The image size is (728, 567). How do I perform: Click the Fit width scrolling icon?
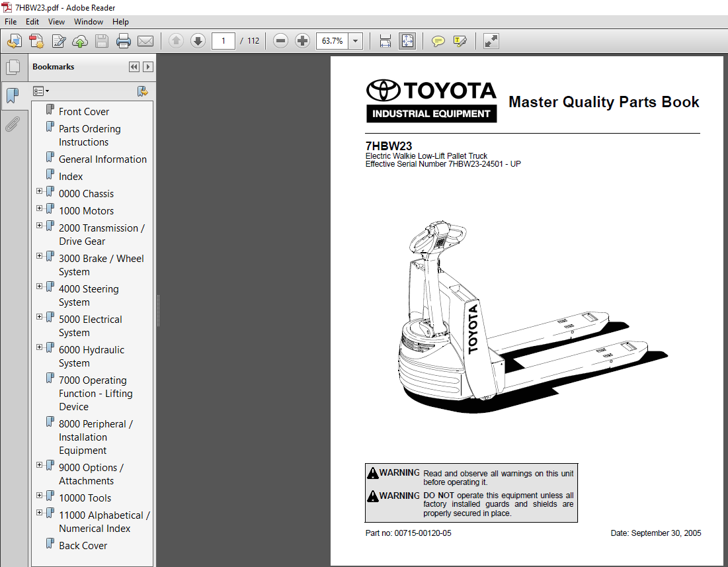pos(385,41)
